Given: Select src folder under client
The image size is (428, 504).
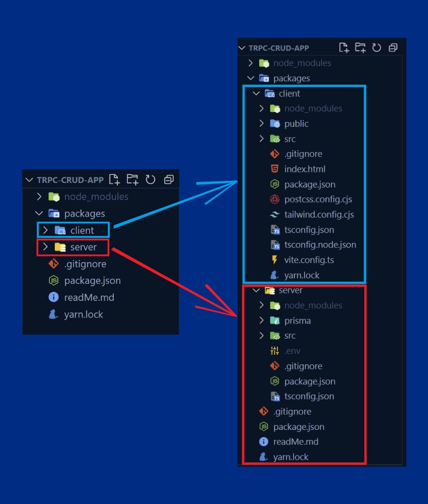Looking at the screenshot, I should [290, 139].
